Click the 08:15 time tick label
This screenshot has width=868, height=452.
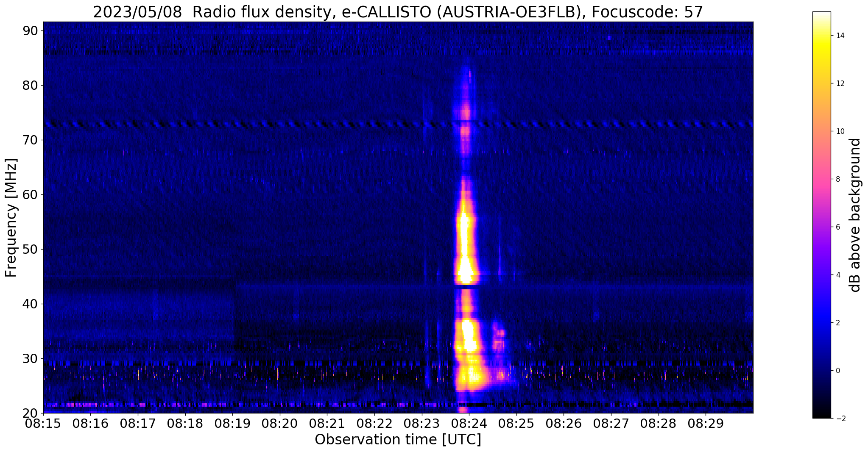click(x=43, y=424)
